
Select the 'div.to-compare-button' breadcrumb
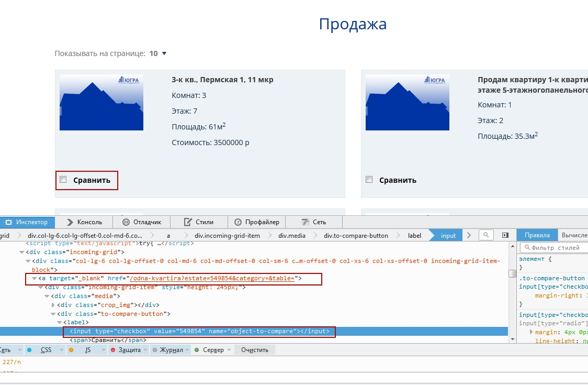tap(356, 236)
